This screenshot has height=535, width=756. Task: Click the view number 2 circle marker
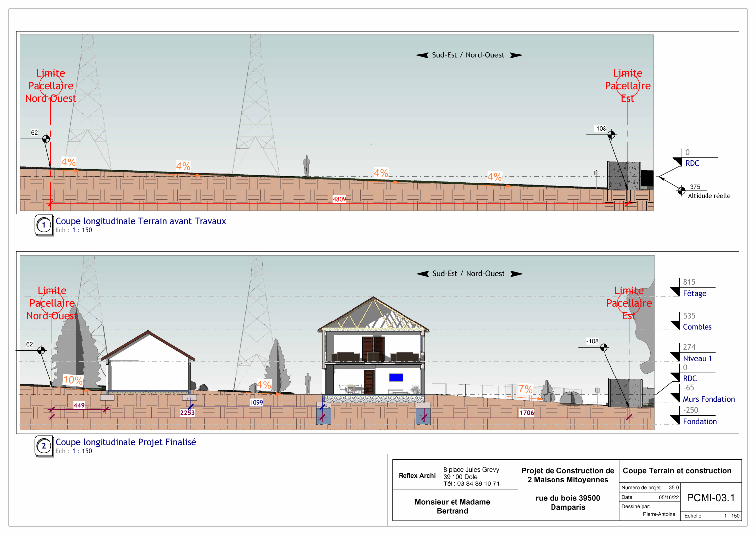coord(44,446)
